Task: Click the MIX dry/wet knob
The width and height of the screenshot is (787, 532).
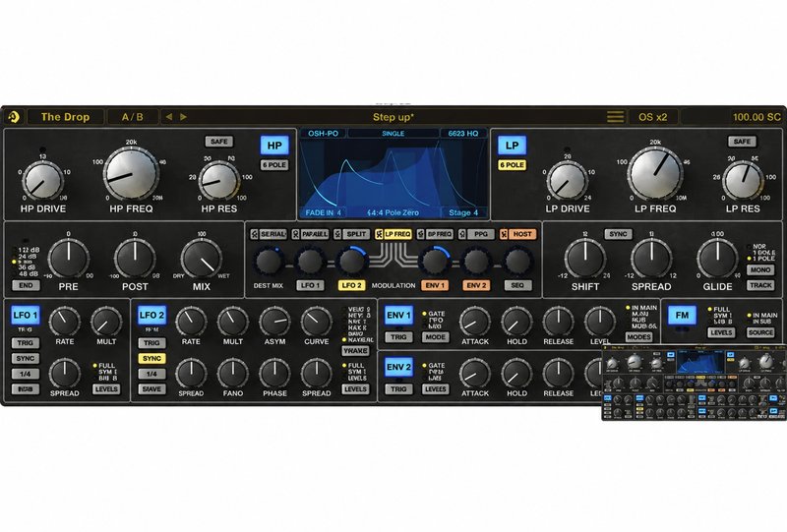Action: [202, 259]
